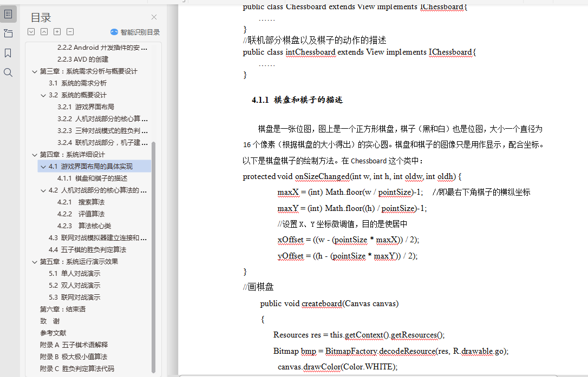Viewport: 588px width, 377px height.
Task: Select 4.1 游戏界面布局的具体实现
Action: tap(91, 167)
